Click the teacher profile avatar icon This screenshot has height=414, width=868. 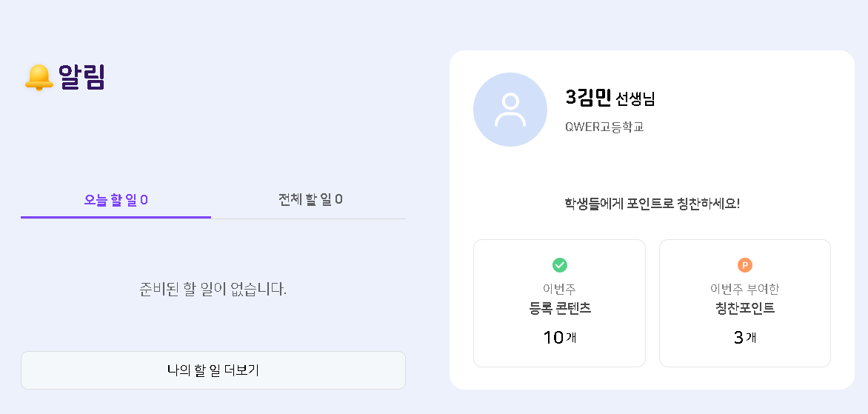tap(510, 110)
